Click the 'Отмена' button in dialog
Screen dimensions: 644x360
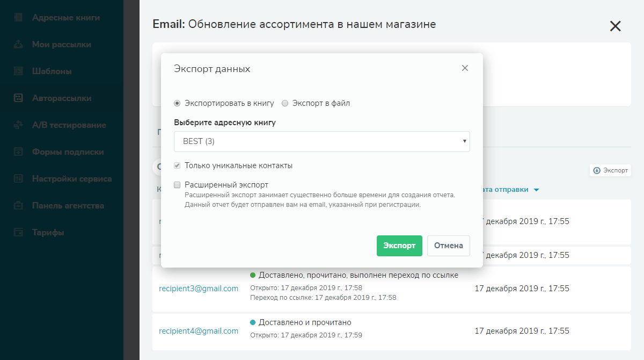pyautogui.click(x=448, y=246)
